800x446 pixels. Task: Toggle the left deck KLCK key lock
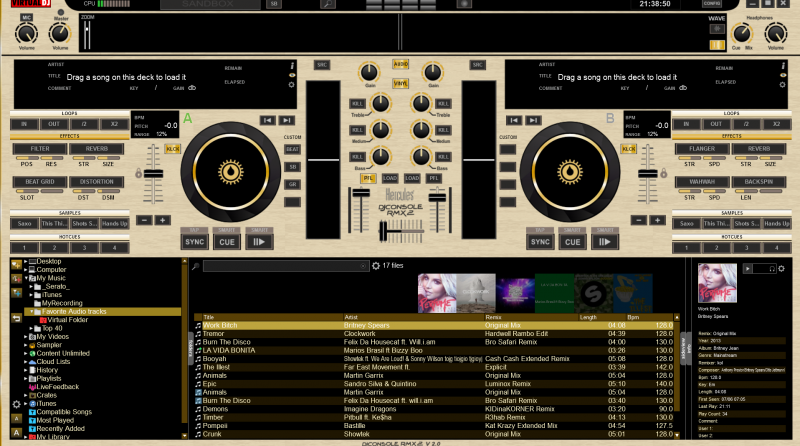point(172,149)
